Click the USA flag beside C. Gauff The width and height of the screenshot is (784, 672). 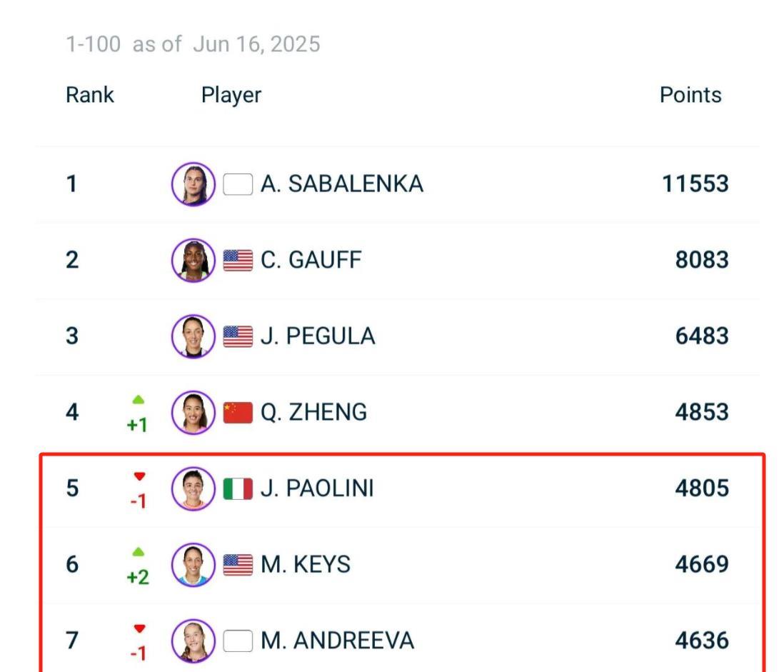pos(238,260)
